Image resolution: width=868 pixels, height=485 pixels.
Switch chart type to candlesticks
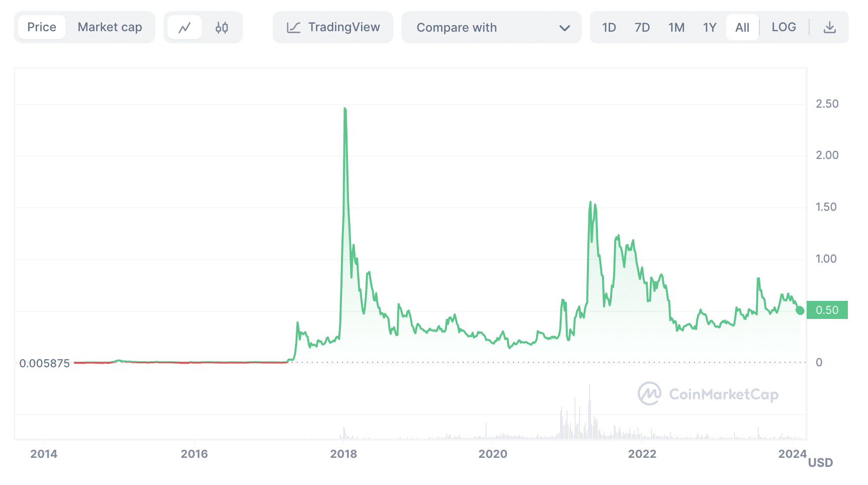tap(222, 27)
